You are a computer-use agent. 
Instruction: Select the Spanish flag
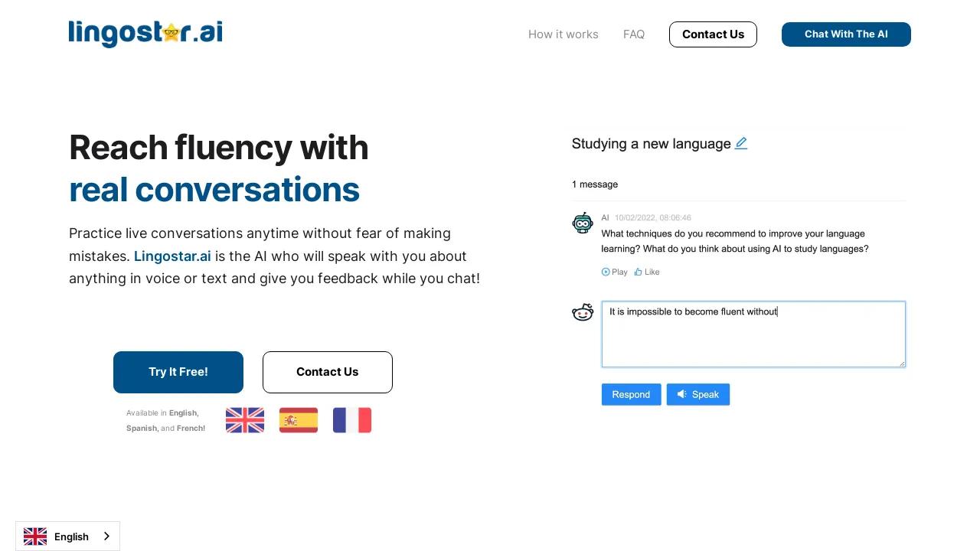(299, 420)
